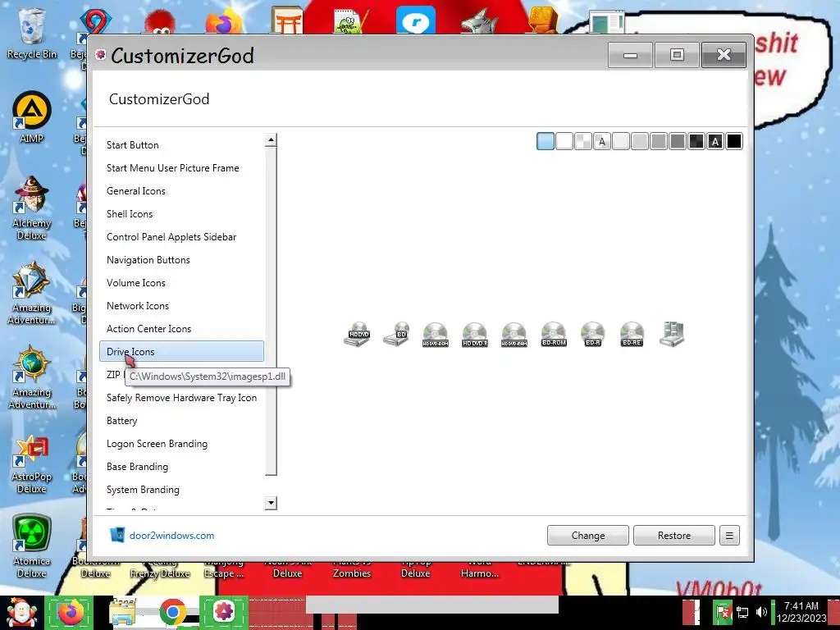Choose the solid black preview background swatch
Screen dimensions: 840x630
734,141
